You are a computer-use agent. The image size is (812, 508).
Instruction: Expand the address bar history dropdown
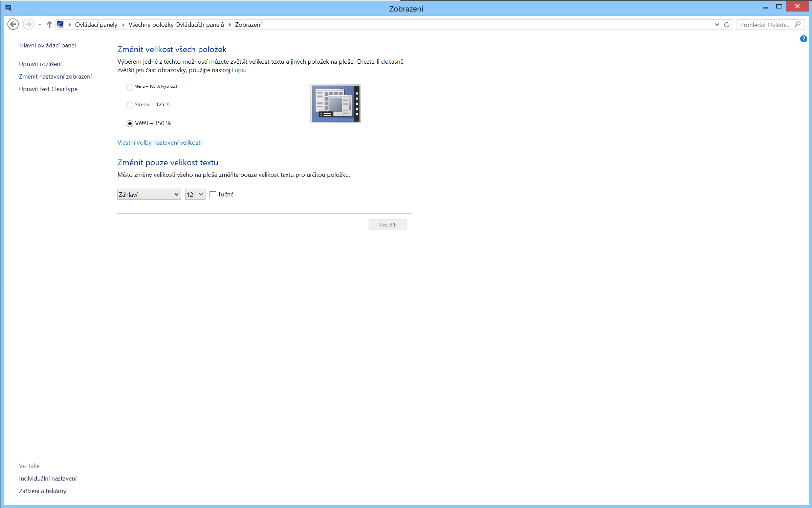click(x=717, y=24)
